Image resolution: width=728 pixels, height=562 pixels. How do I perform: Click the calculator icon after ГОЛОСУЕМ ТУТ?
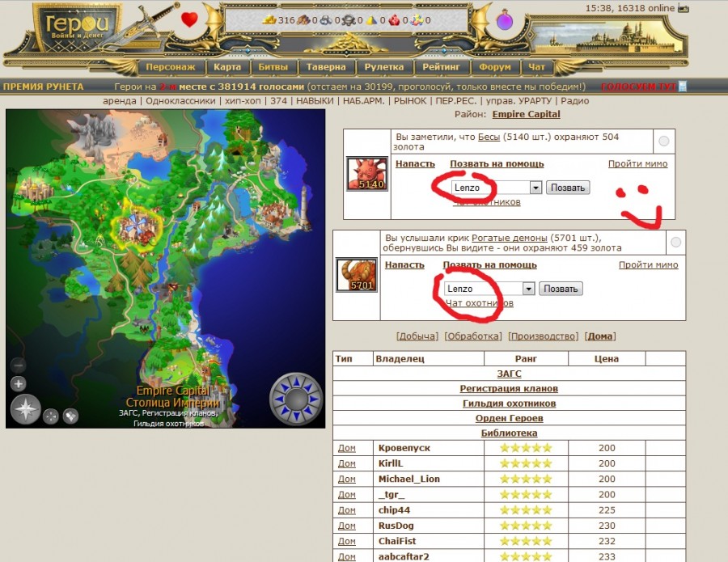pyautogui.click(x=683, y=87)
